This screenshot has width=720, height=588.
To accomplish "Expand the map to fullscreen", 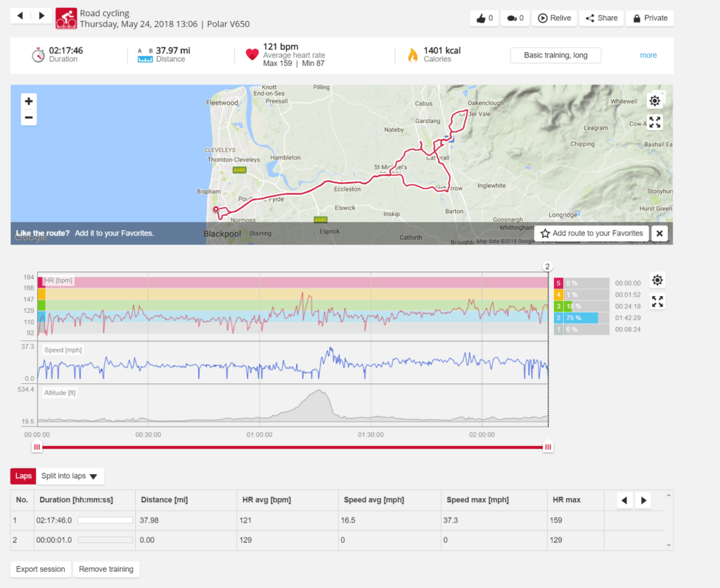I will coord(655,122).
